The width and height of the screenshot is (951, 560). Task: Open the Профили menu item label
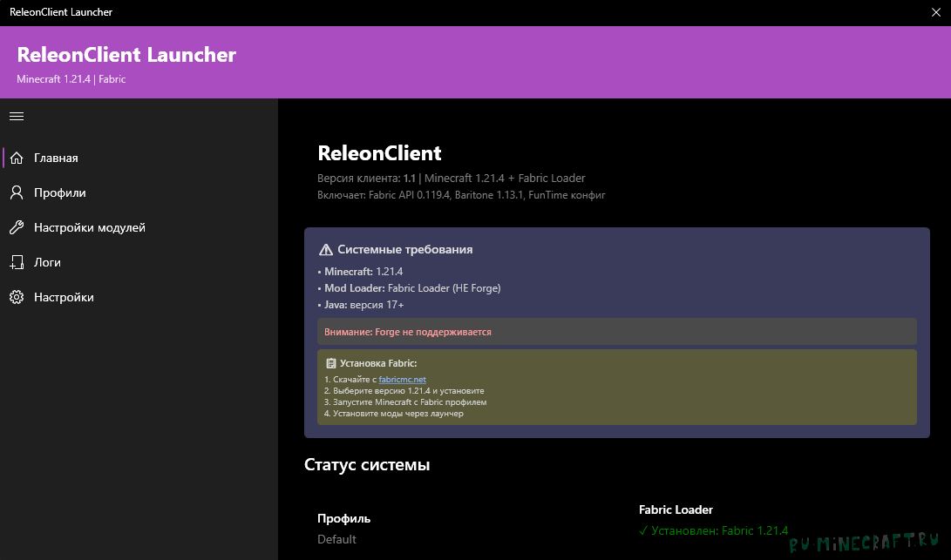click(x=59, y=192)
